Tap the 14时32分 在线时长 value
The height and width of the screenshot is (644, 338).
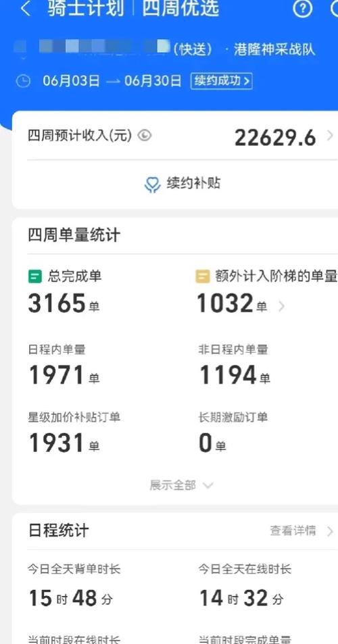click(x=241, y=598)
